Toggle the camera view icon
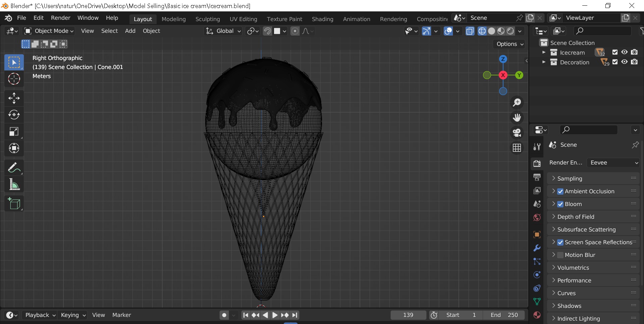This screenshot has width=644, height=324. coord(517,133)
